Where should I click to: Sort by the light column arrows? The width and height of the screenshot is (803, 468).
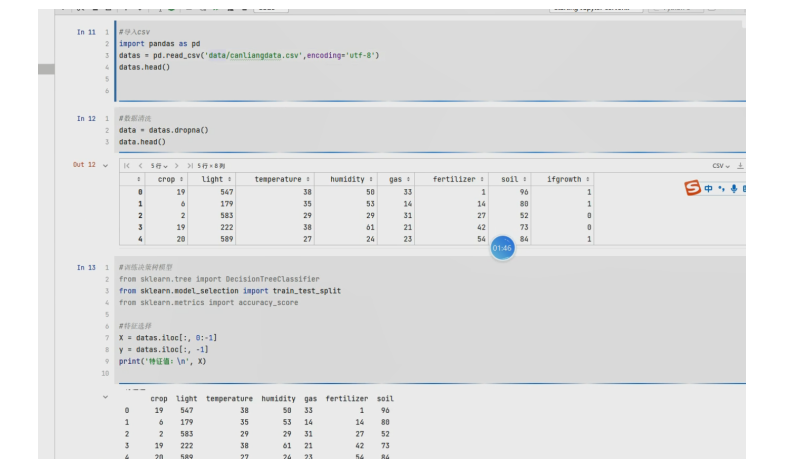click(x=229, y=179)
